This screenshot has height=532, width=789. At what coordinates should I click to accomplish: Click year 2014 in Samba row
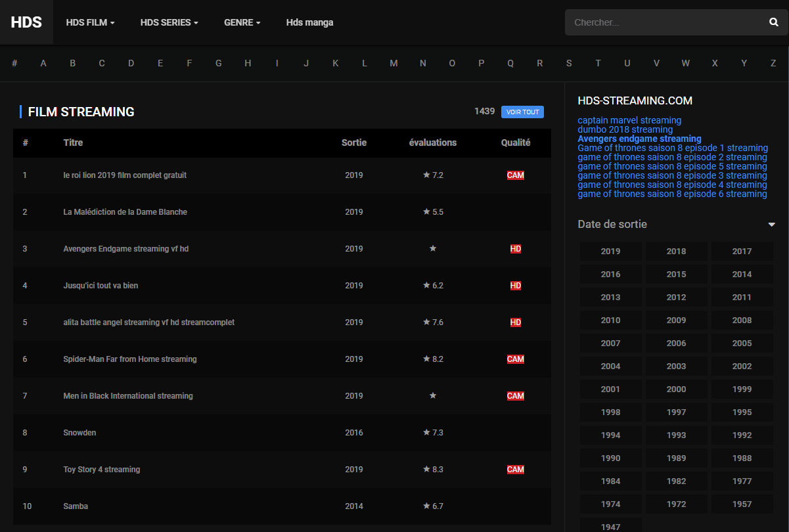coord(354,506)
